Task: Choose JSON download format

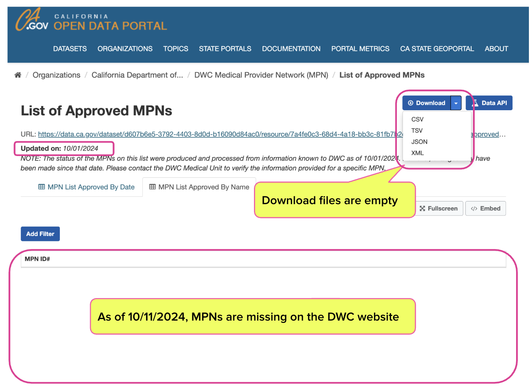Action: (419, 142)
